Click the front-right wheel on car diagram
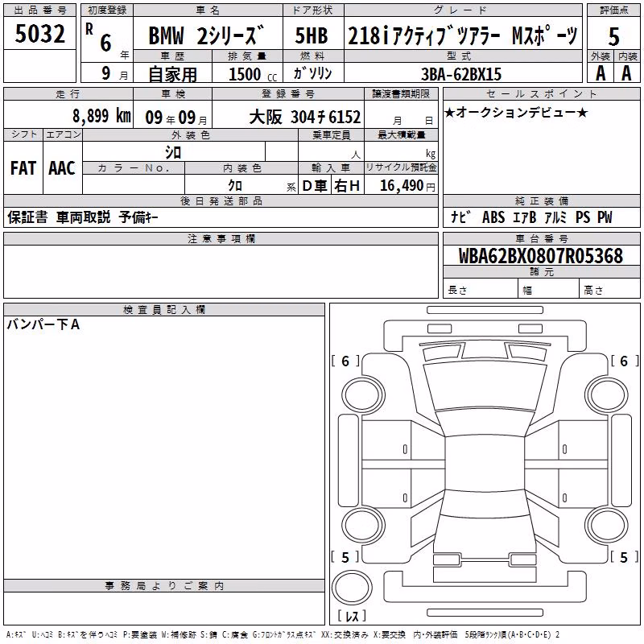This screenshot has width=644, height=644. click(x=607, y=395)
